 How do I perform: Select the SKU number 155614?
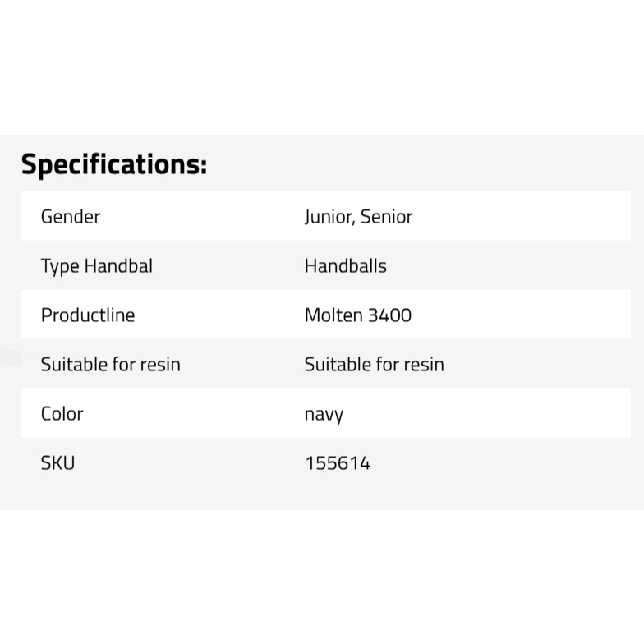(x=338, y=463)
